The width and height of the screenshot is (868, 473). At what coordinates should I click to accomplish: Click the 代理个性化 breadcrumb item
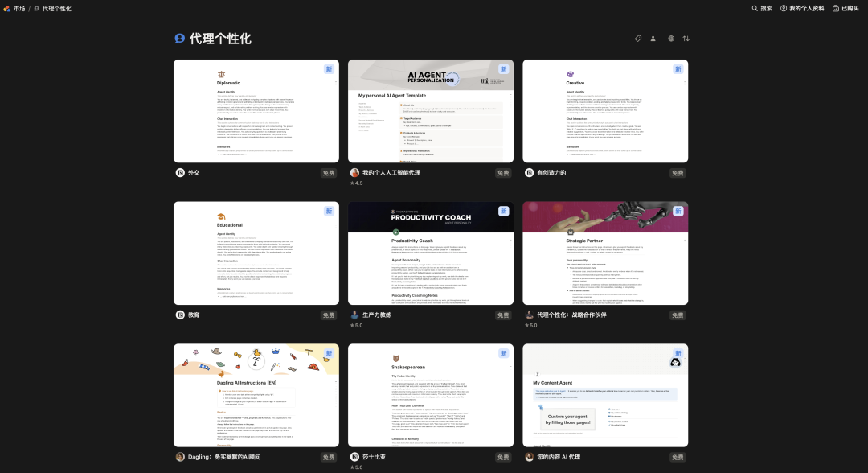pos(56,8)
